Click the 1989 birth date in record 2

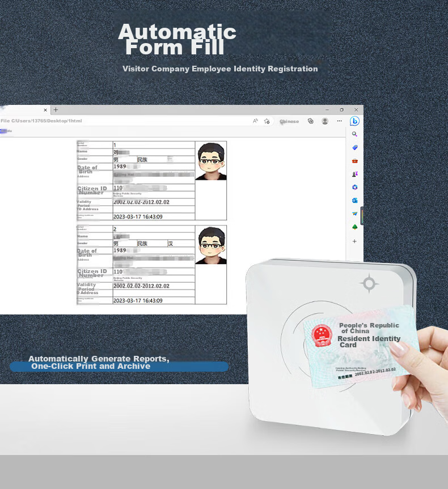click(120, 250)
